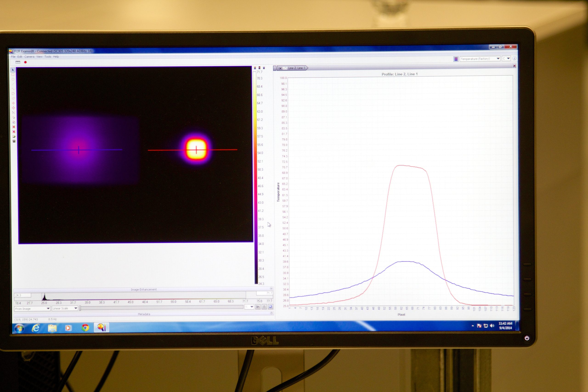Click the delete all ROIs icon

(14, 132)
